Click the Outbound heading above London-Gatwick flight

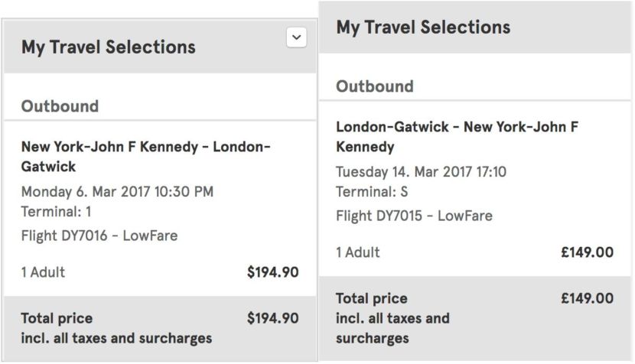click(x=375, y=86)
